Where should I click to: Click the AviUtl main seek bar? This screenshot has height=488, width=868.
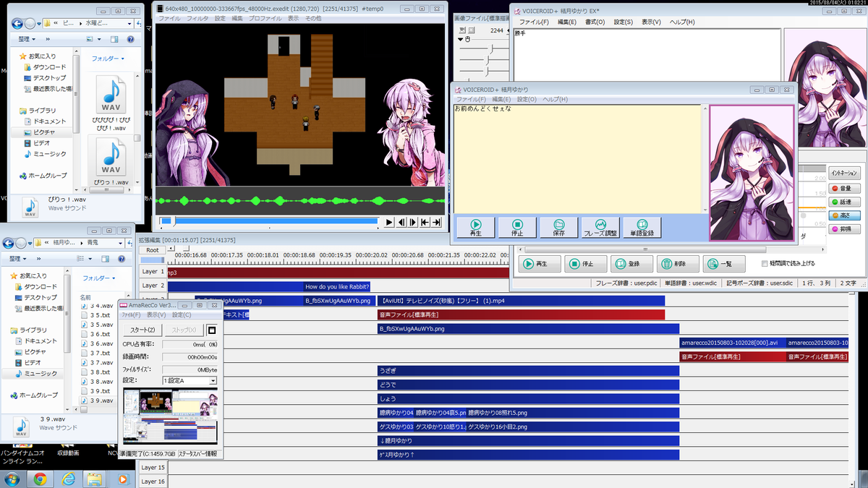click(x=268, y=221)
